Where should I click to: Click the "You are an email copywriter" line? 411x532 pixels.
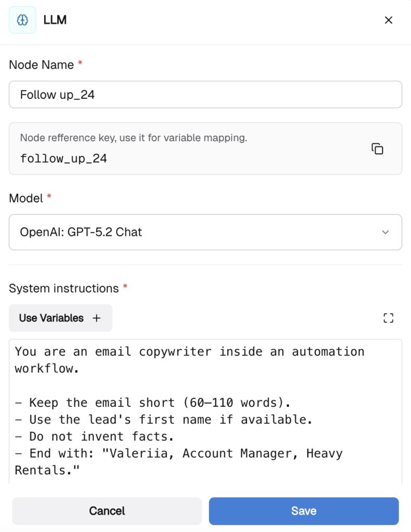pos(189,352)
